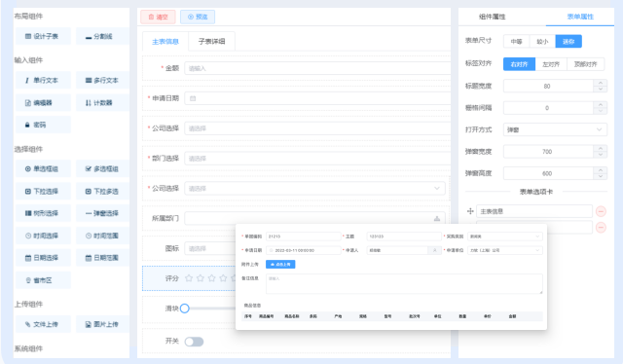Remove the 主表信息 tab with minus icon
Image resolution: width=623 pixels, height=364 pixels.
601,211
